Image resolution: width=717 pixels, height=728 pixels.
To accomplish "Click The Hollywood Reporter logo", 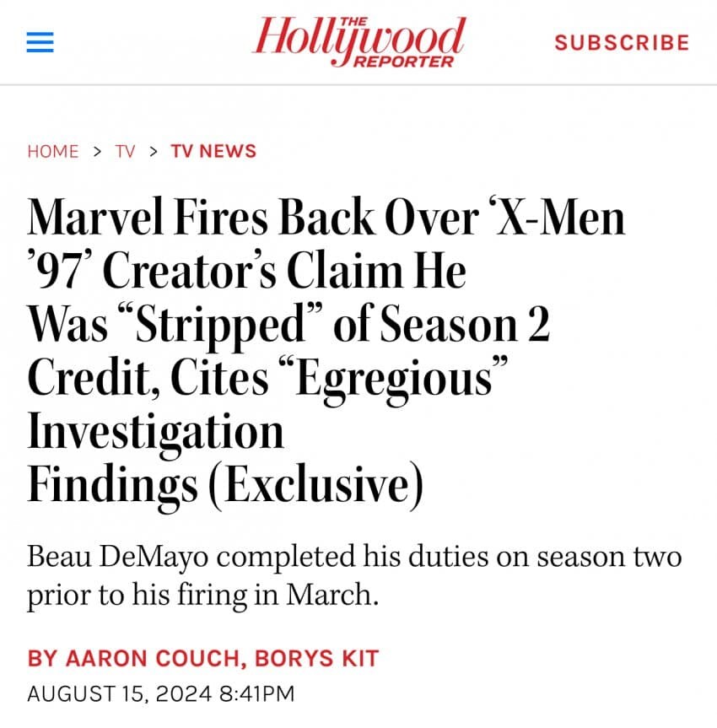I will (358, 40).
